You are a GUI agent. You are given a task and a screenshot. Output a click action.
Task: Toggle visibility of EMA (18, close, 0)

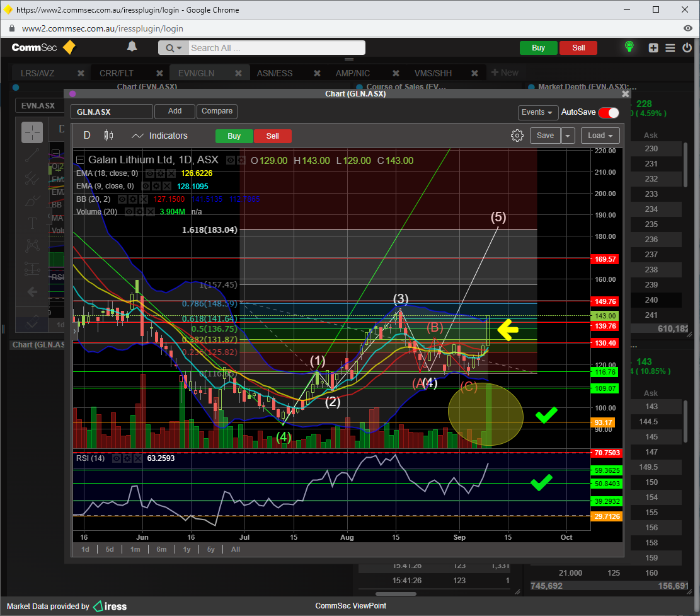(149, 173)
